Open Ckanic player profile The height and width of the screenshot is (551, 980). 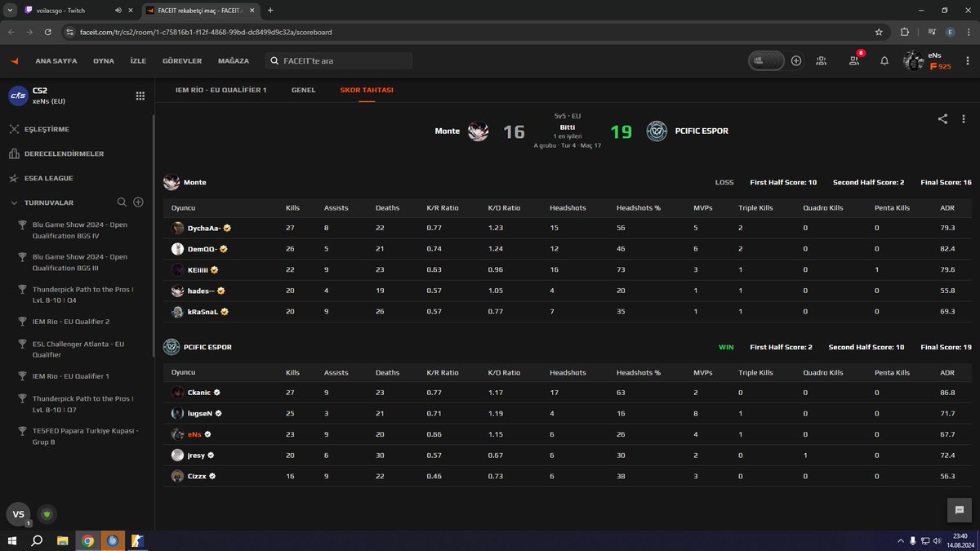199,392
